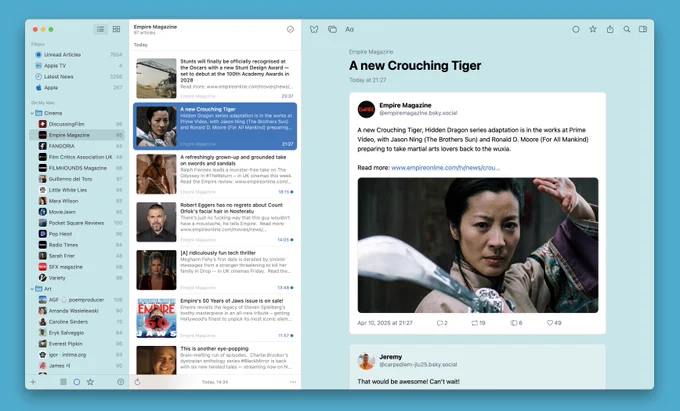Viewport: 680px width, 411px height.
Task: Open the SFX magazine feed
Action: point(77,267)
